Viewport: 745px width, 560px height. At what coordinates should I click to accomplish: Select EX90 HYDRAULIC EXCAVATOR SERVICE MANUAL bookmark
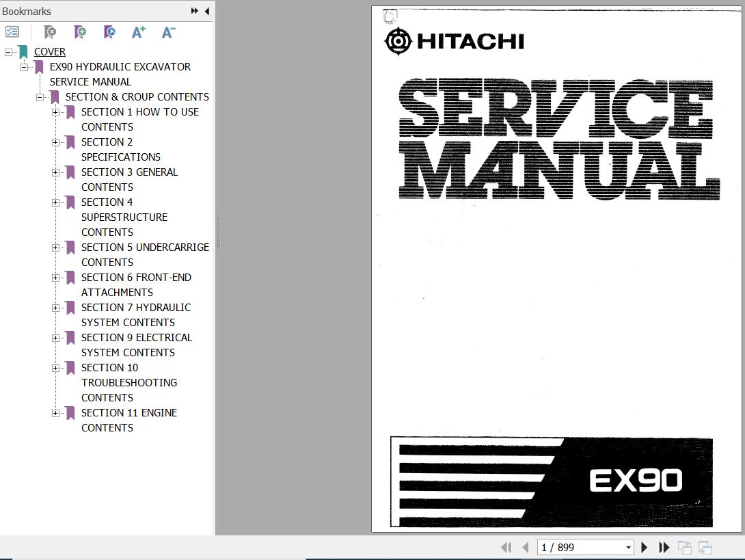click(120, 74)
